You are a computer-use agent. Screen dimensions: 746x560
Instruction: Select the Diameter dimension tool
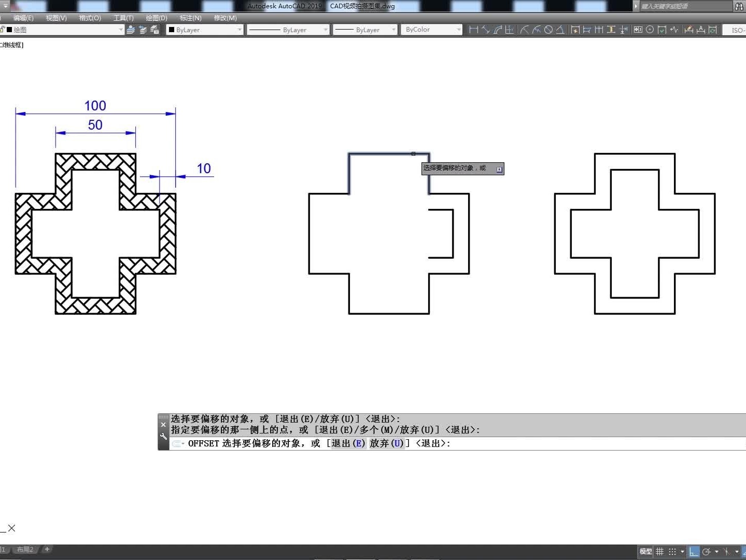[548, 30]
